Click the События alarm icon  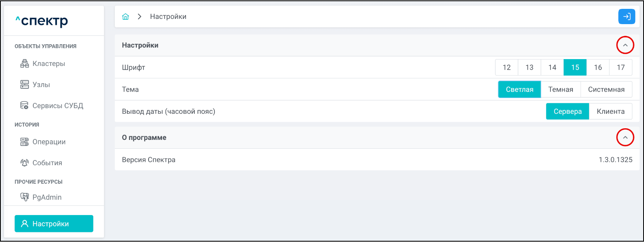[24, 163]
